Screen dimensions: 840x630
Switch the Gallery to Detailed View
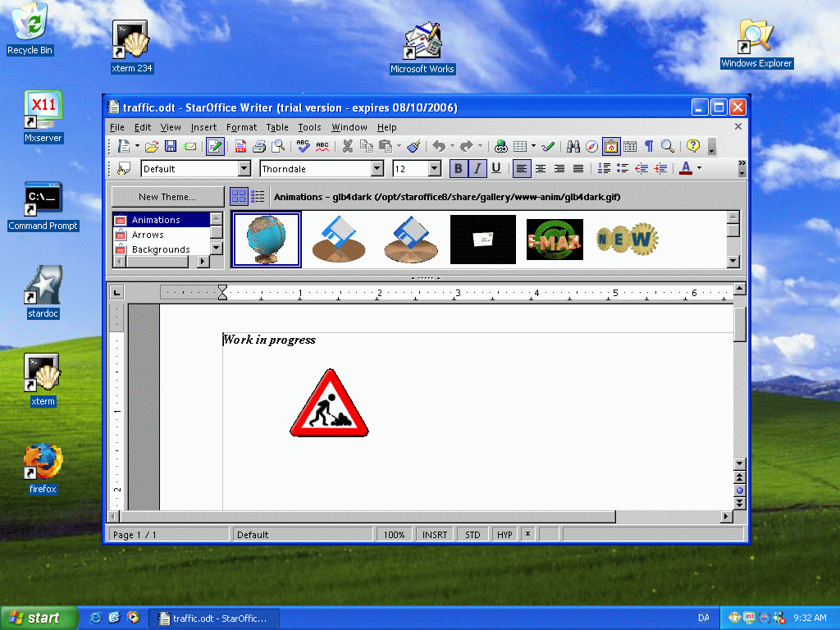(x=258, y=197)
